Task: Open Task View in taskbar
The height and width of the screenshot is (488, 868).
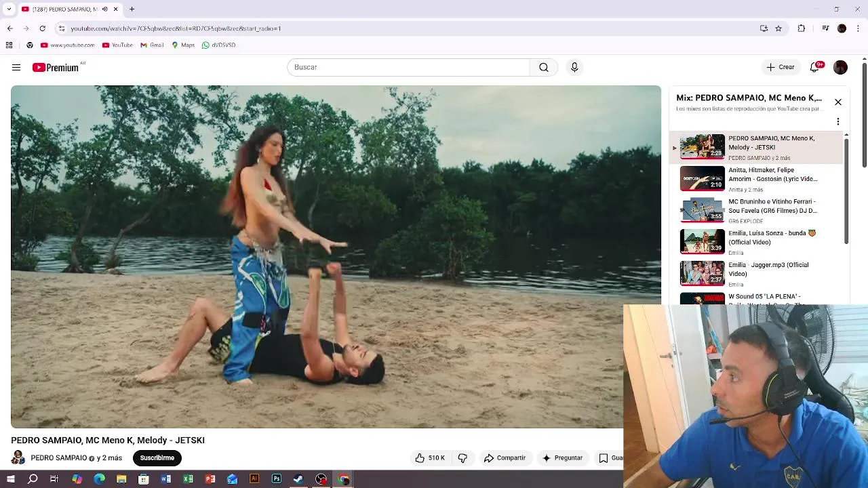Action: pos(54,479)
